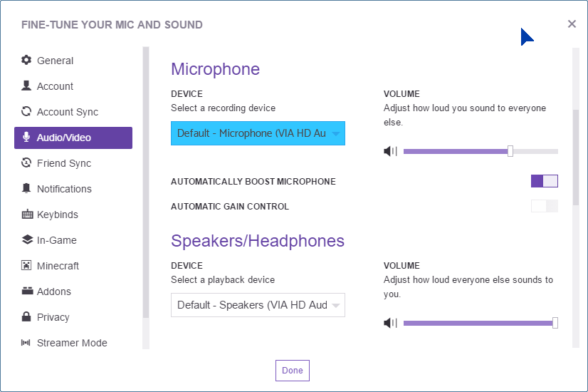
Task: Open the Notifications settings tab
Action: 64,189
